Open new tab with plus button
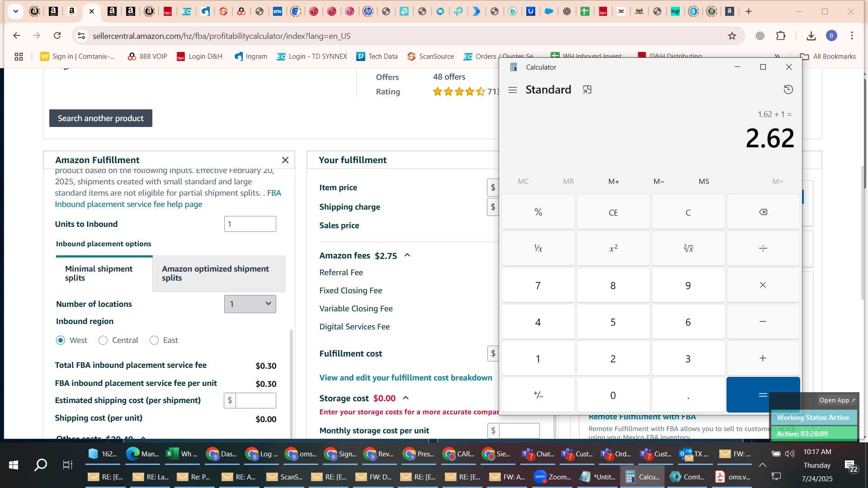This screenshot has width=868, height=488. (x=749, y=11)
